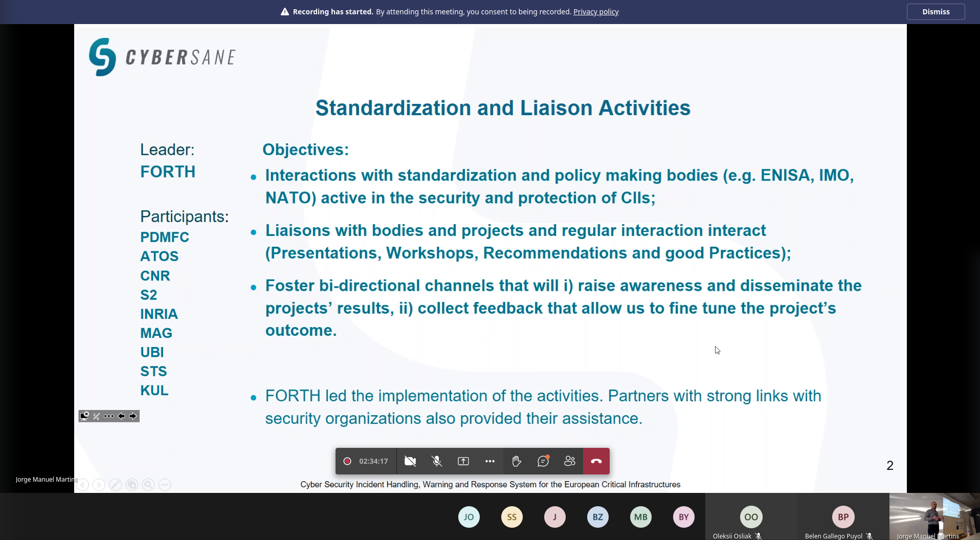Click the MAG participant entry
This screenshot has height=540, width=980.
click(156, 333)
